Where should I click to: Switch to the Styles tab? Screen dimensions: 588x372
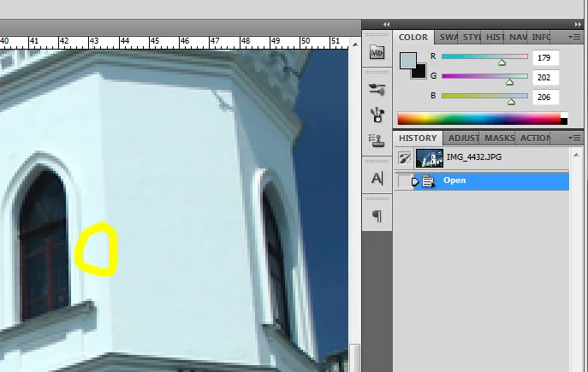472,38
